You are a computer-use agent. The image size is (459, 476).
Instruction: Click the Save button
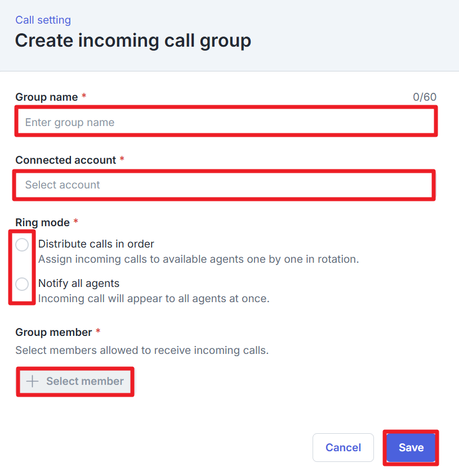click(x=411, y=448)
